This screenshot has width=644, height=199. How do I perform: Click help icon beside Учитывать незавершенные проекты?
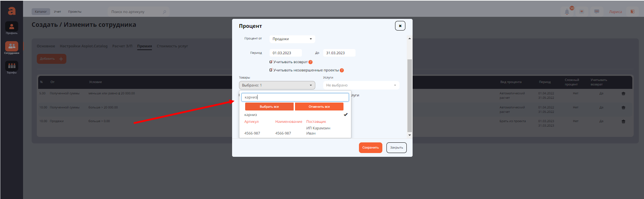pyautogui.click(x=342, y=70)
